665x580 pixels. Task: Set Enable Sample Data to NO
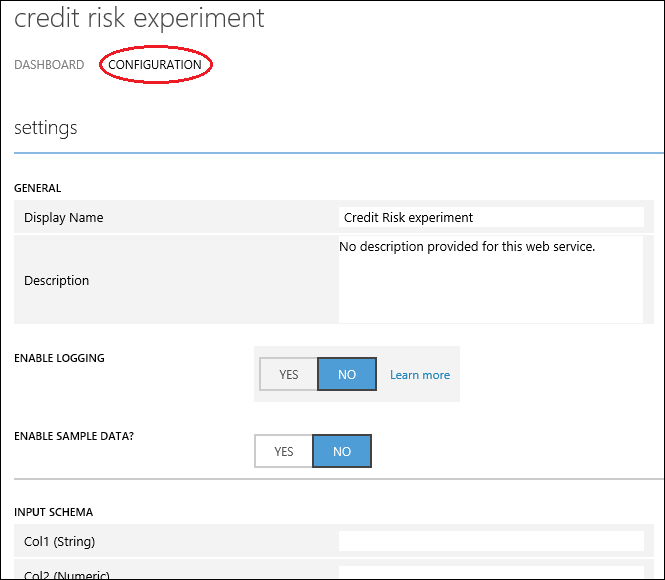(342, 452)
